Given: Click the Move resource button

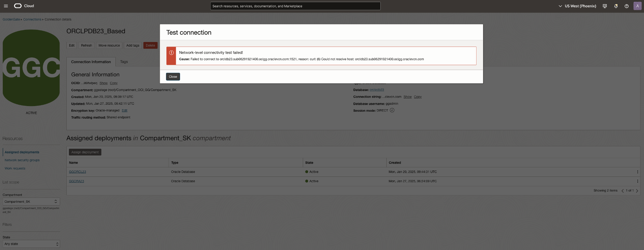Looking at the screenshot, I should click(x=109, y=46).
